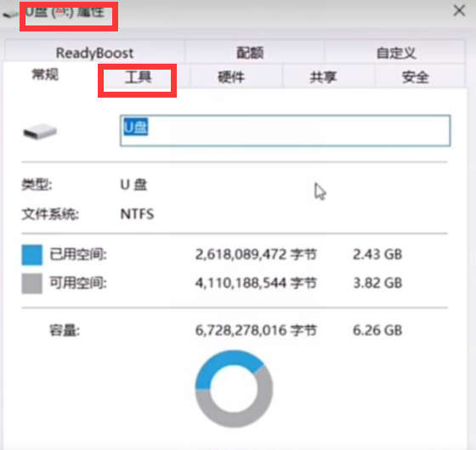This screenshot has width=476, height=450.
Task: Close the U盘 properties dialog
Action: click(x=459, y=11)
